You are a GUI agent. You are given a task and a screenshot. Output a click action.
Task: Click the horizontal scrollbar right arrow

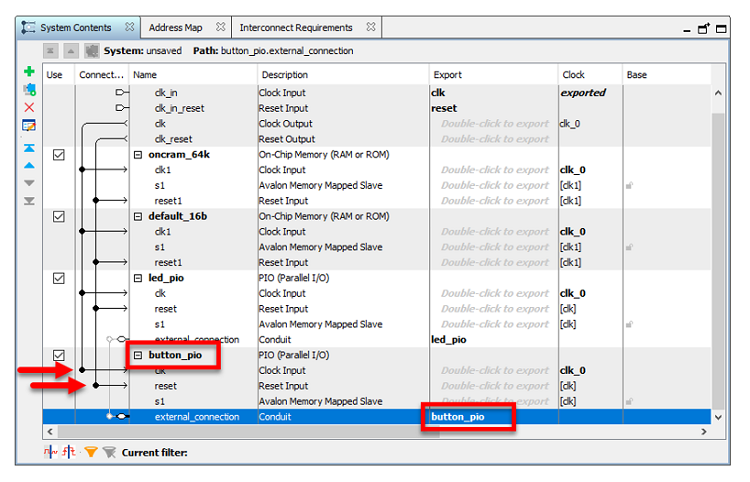[x=704, y=432]
